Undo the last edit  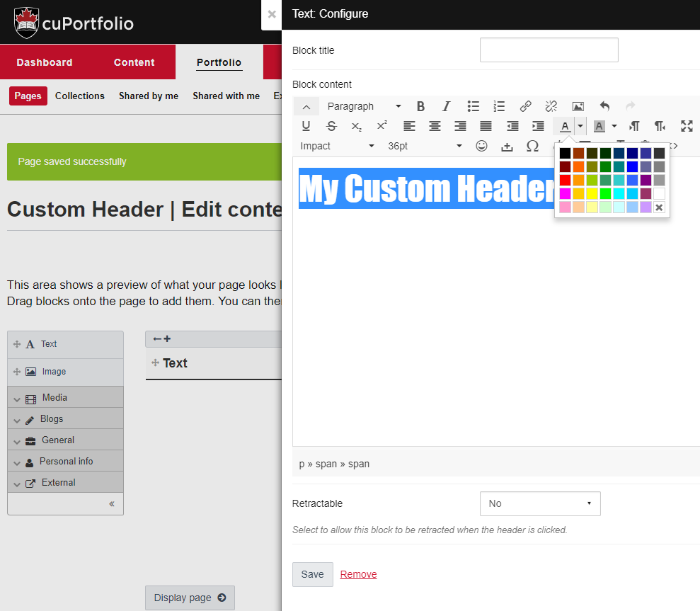click(604, 106)
